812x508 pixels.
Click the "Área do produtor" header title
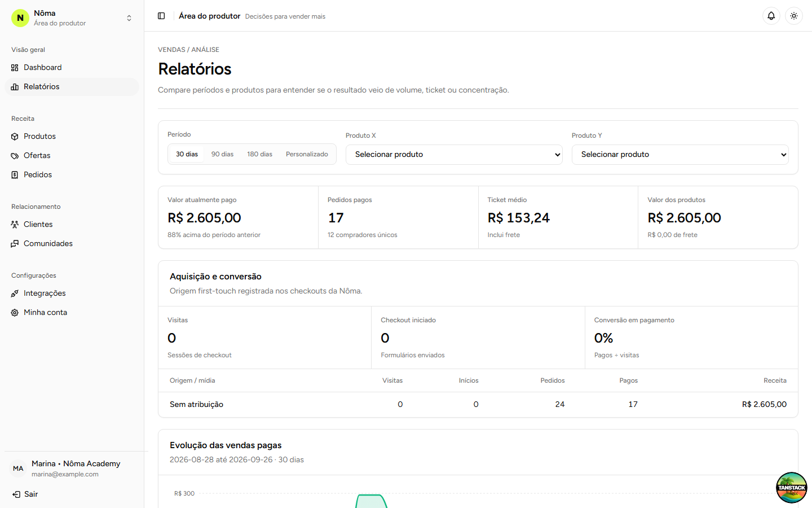[x=210, y=16]
